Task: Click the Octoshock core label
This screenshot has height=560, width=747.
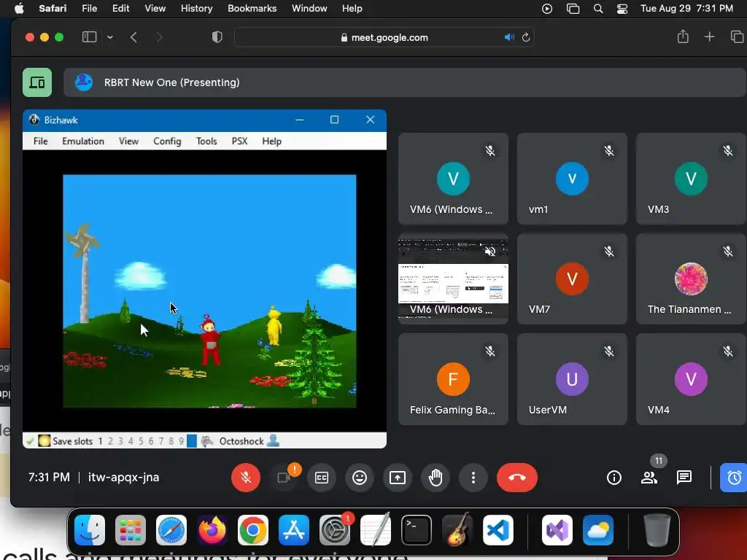Action: tap(241, 441)
